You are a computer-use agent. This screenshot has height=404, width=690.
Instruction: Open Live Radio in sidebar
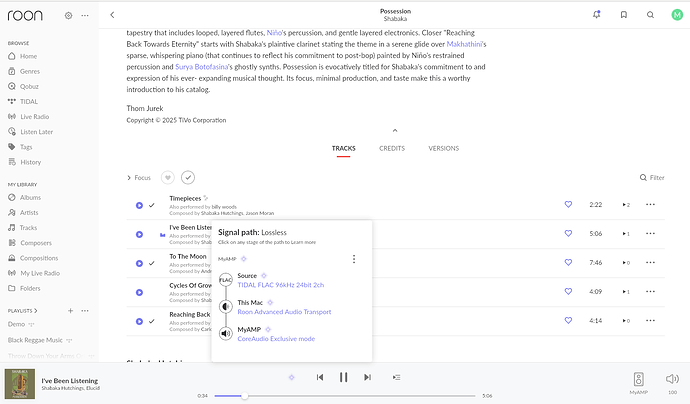point(28,117)
